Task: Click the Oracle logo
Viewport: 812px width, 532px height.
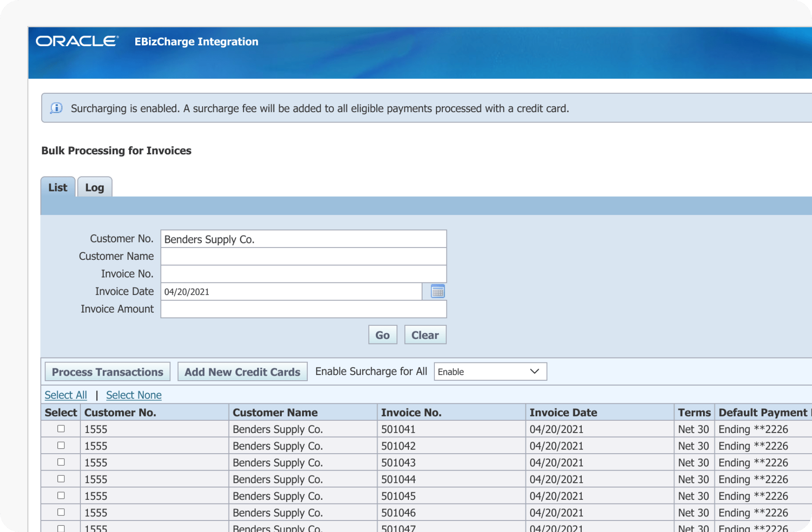Action: tap(77, 41)
